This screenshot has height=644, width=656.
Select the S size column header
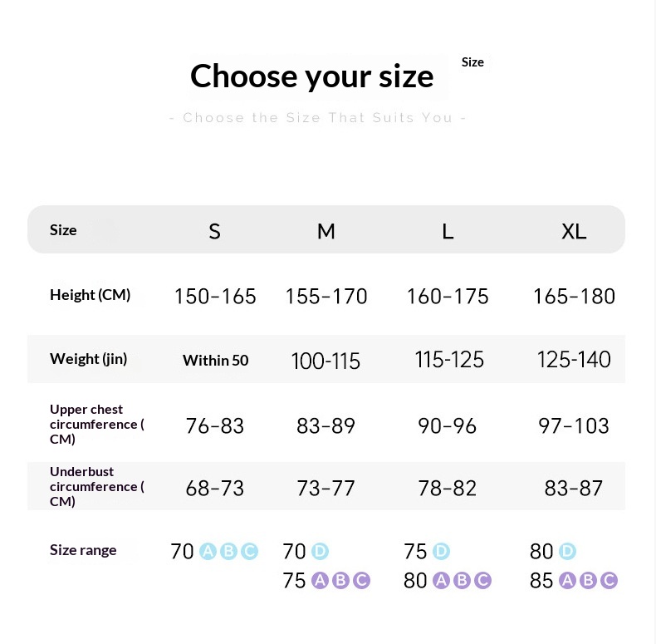tap(214, 231)
